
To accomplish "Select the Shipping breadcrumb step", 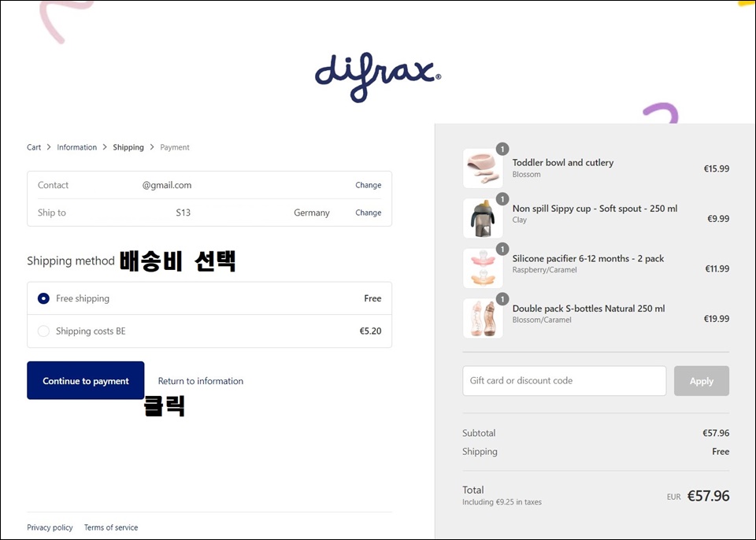I will point(128,147).
